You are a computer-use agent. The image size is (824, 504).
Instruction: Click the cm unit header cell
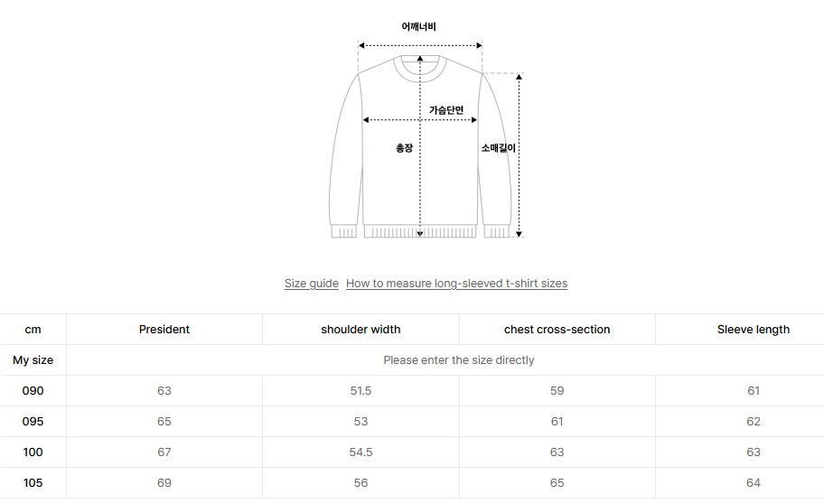point(33,330)
